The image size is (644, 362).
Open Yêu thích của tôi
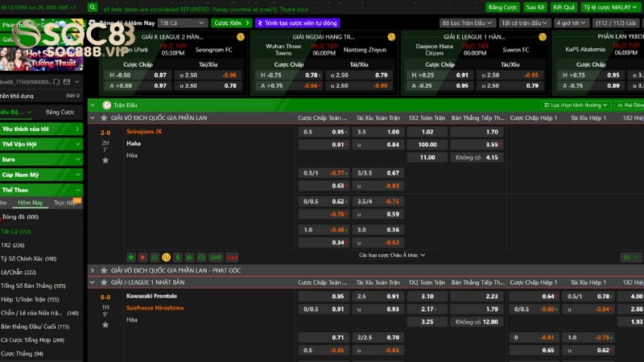pos(42,129)
